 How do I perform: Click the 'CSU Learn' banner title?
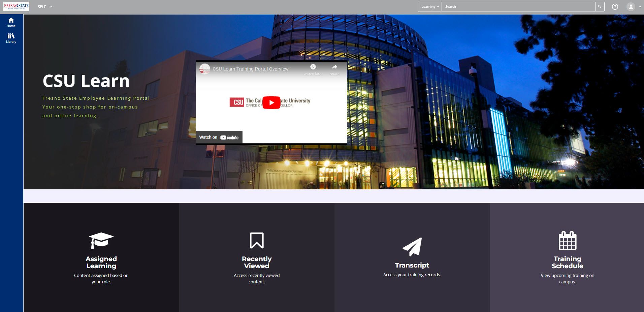[x=86, y=81]
